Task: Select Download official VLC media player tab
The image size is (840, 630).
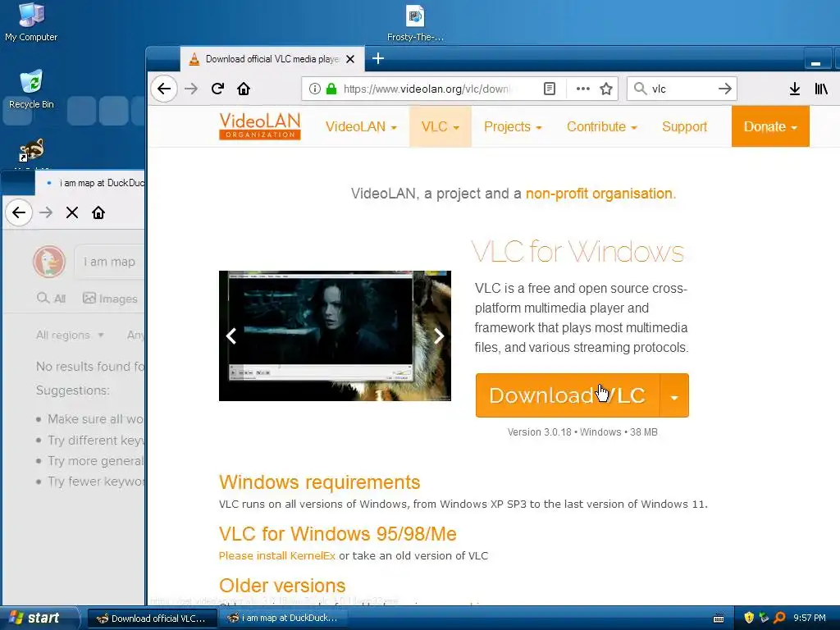Action: [272, 59]
